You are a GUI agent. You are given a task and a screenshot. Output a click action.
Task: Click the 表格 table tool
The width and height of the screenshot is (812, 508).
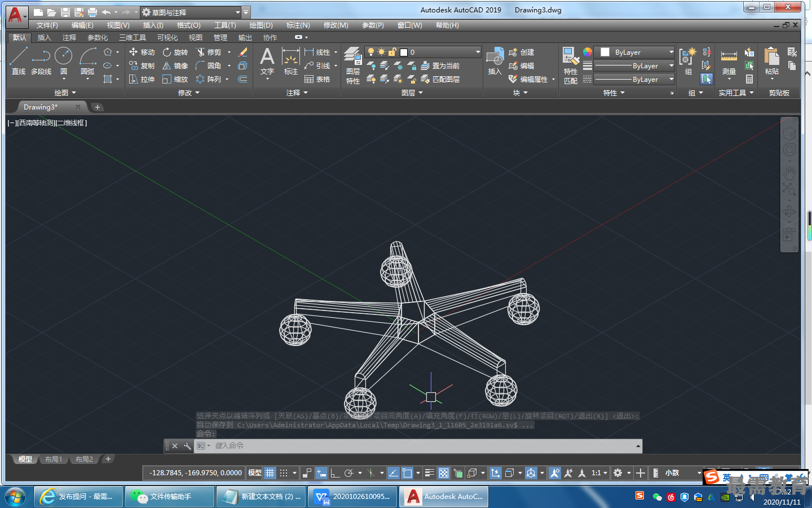point(317,79)
